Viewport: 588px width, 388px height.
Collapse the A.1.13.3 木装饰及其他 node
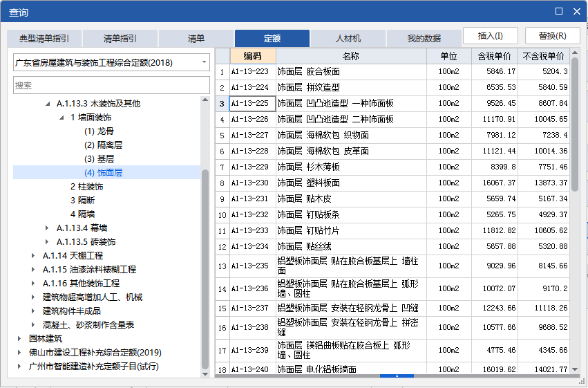48,104
